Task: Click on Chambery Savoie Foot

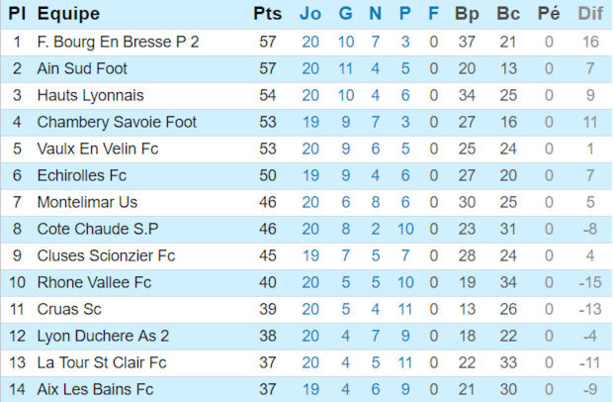Action: tap(117, 122)
